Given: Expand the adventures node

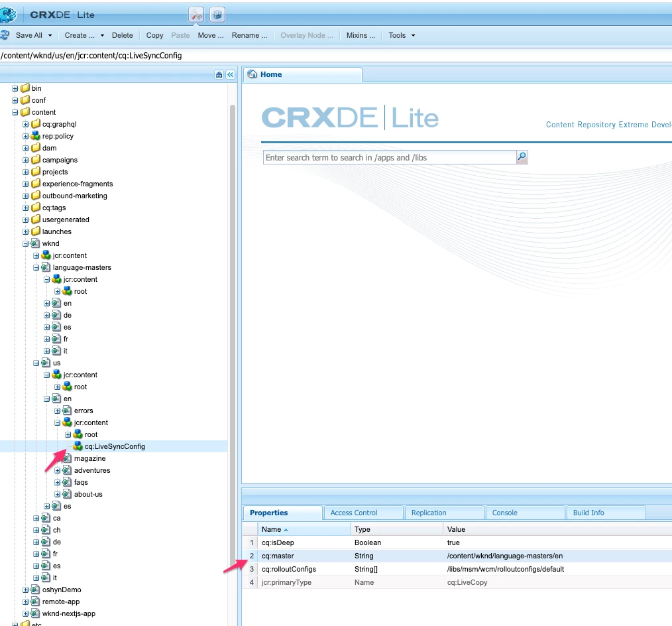Looking at the screenshot, I should pos(58,470).
